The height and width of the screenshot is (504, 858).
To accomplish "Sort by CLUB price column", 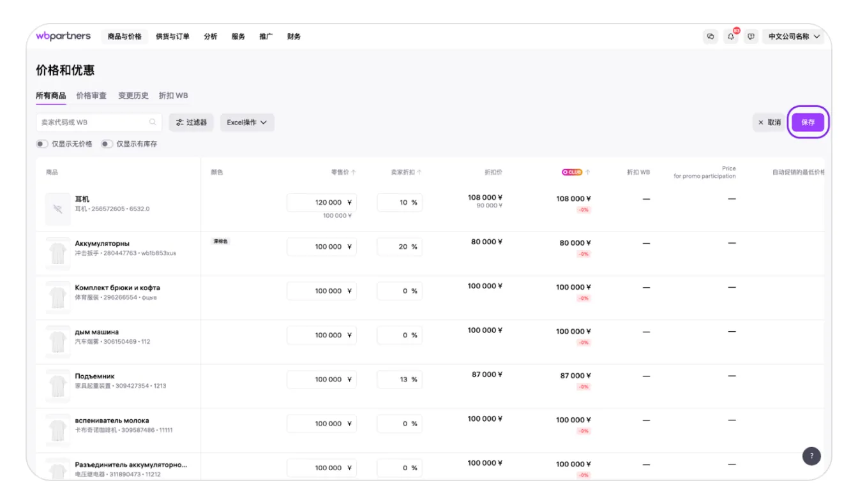I will [587, 172].
